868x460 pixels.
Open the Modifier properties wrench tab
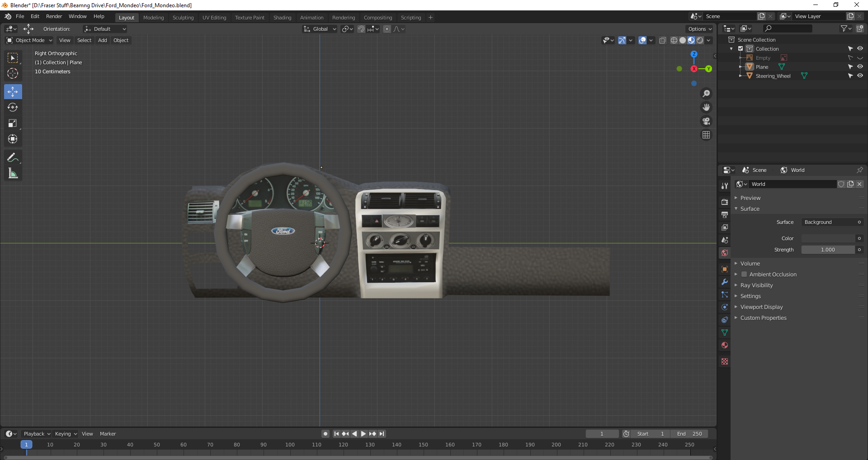tap(725, 282)
